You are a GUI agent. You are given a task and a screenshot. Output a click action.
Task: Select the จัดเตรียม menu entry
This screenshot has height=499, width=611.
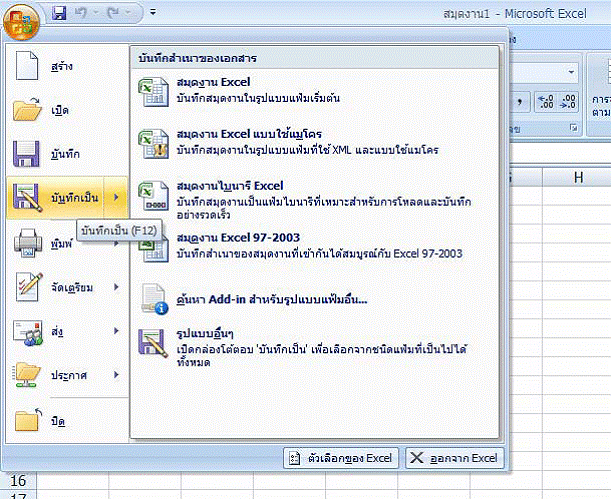coord(67,287)
